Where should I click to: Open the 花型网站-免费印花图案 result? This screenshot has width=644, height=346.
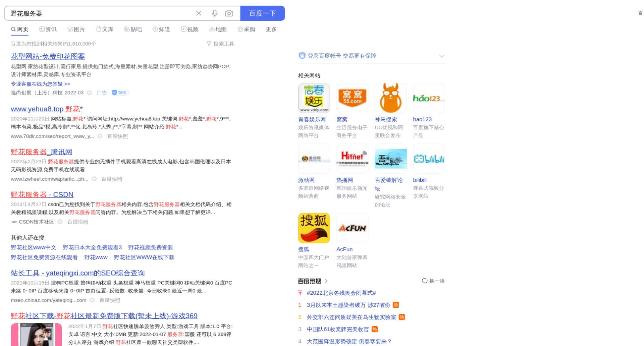click(48, 56)
